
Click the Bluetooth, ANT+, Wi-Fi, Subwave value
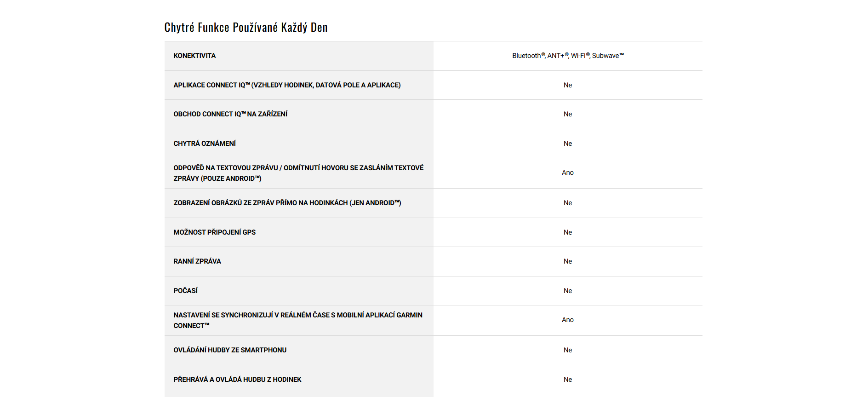coord(568,56)
